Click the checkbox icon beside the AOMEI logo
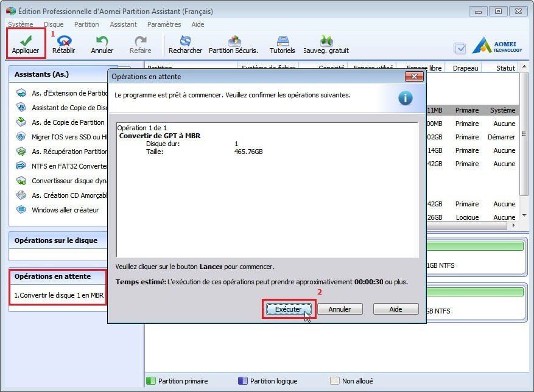The image size is (534, 392). 460,48
